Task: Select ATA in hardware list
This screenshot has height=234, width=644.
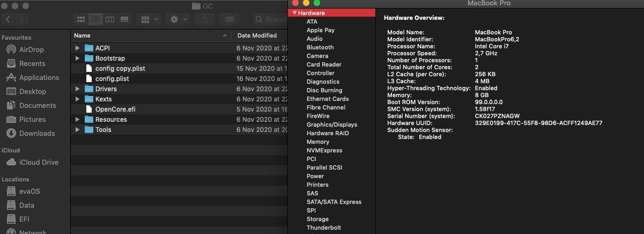Action: click(x=312, y=21)
